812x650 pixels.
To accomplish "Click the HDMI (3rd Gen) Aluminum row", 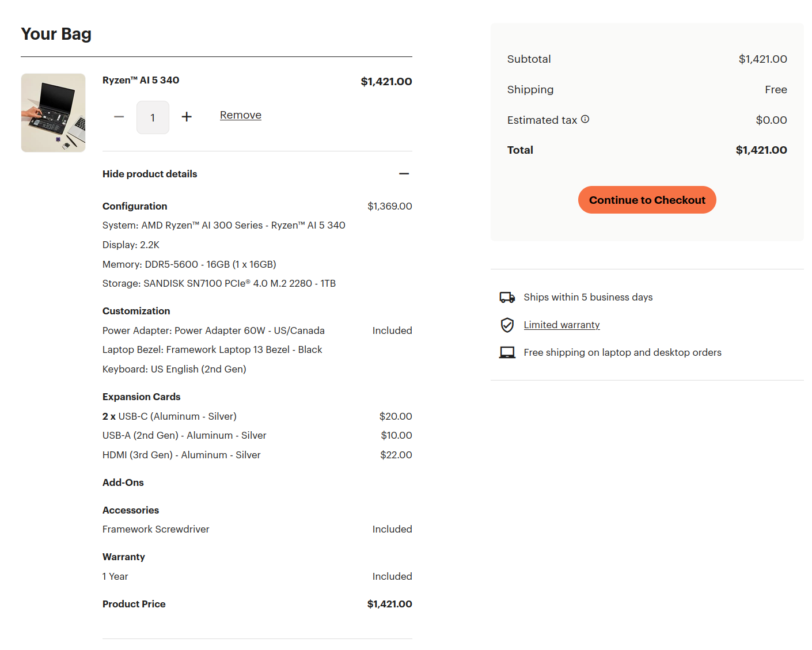I will coord(181,455).
